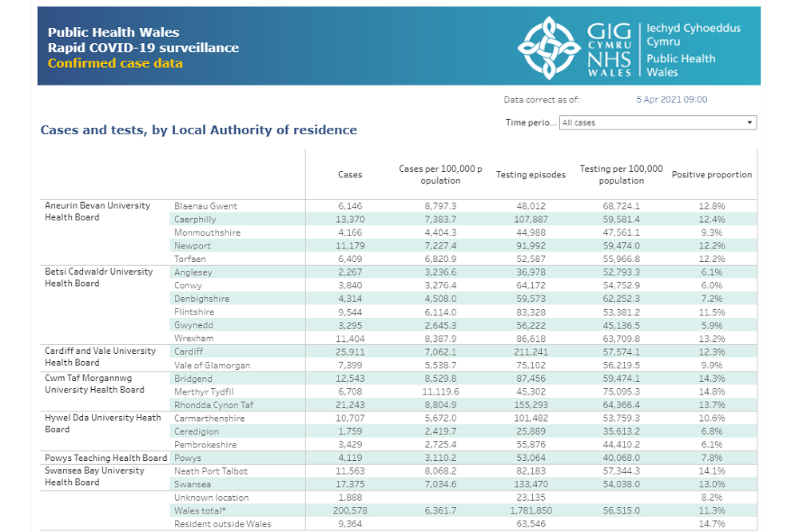Click the Blaenau Gwent row name
Image resolution: width=799 pixels, height=532 pixels.
(x=206, y=206)
